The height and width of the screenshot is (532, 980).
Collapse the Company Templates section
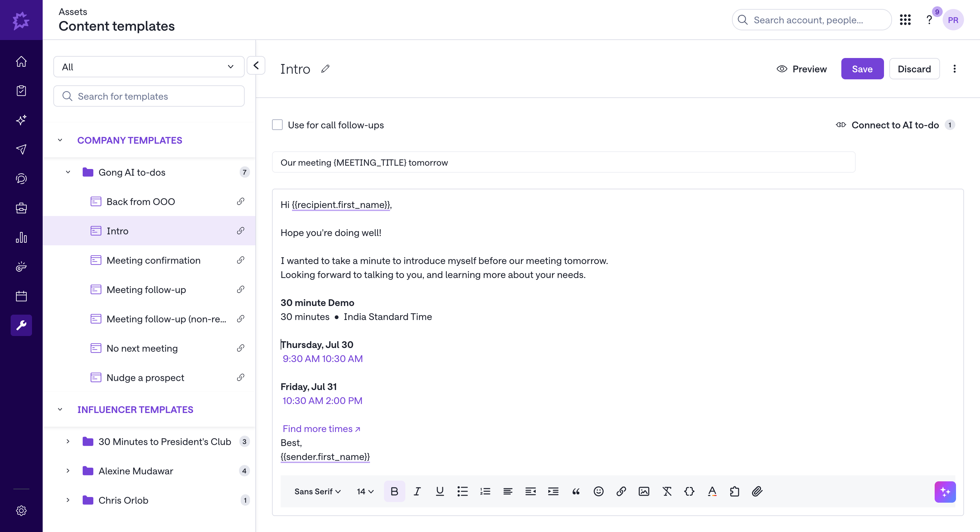(x=60, y=140)
